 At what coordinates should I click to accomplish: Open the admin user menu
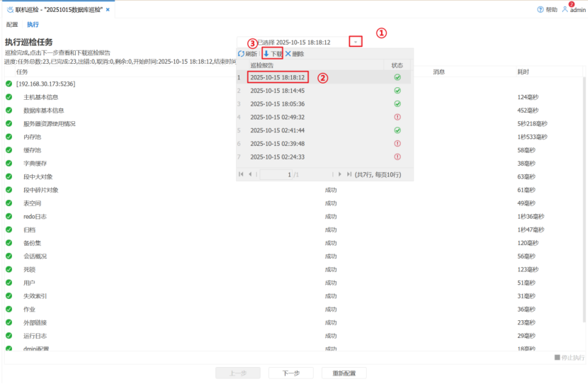[574, 10]
